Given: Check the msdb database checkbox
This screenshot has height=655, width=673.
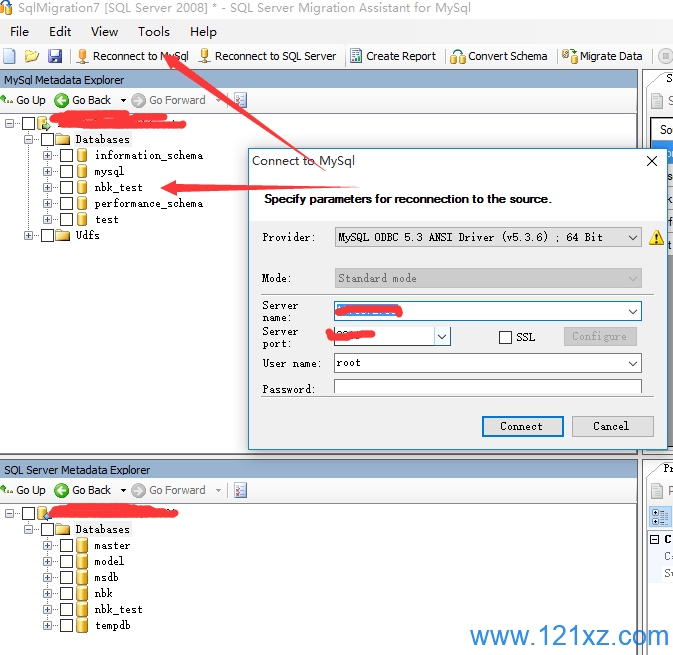Looking at the screenshot, I should tap(66, 577).
